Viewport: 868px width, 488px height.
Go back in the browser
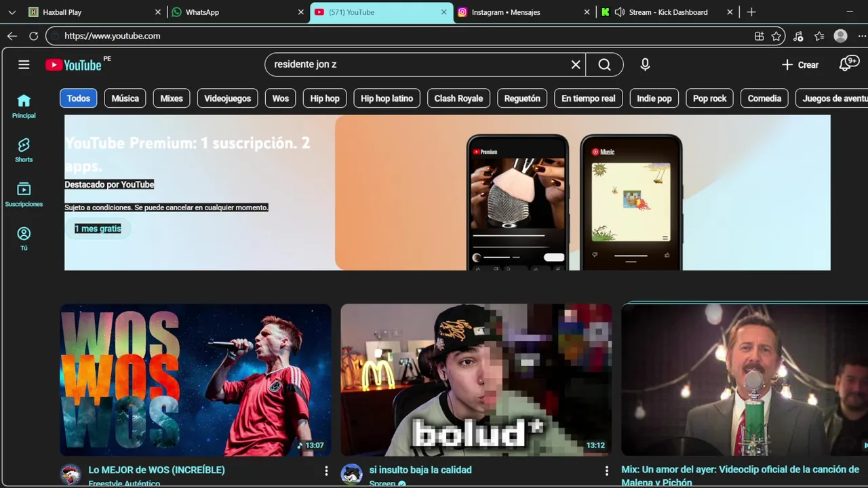coord(12,36)
